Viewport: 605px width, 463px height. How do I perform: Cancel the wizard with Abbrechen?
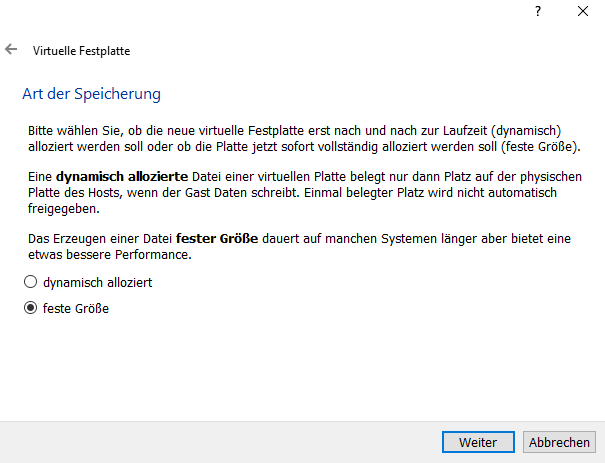click(x=559, y=442)
